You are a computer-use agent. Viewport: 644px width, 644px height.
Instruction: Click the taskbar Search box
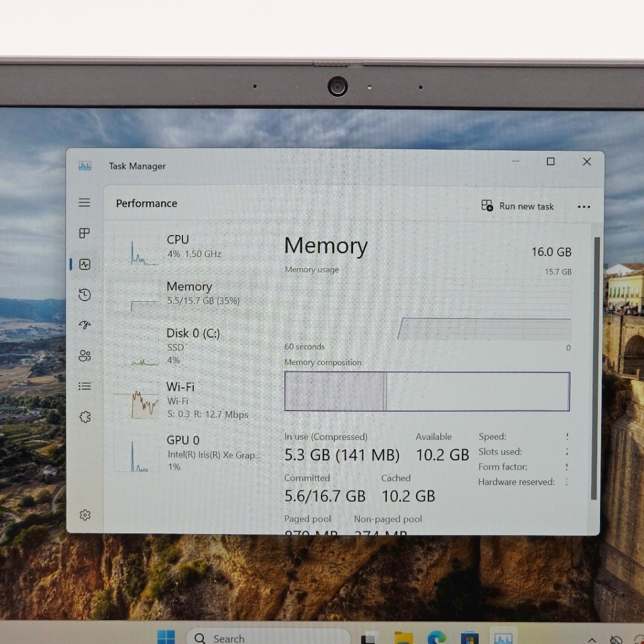click(x=269, y=637)
